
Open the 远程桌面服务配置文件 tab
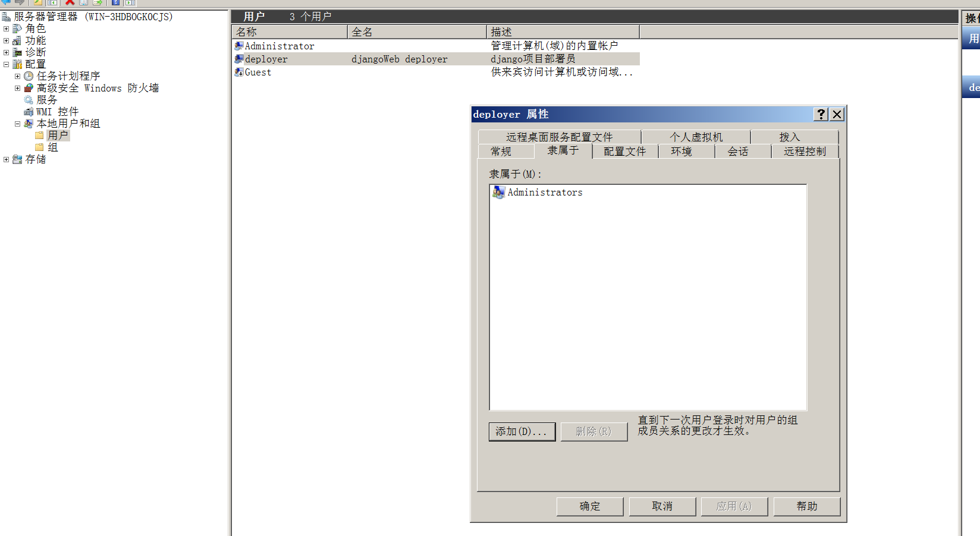[x=560, y=136]
